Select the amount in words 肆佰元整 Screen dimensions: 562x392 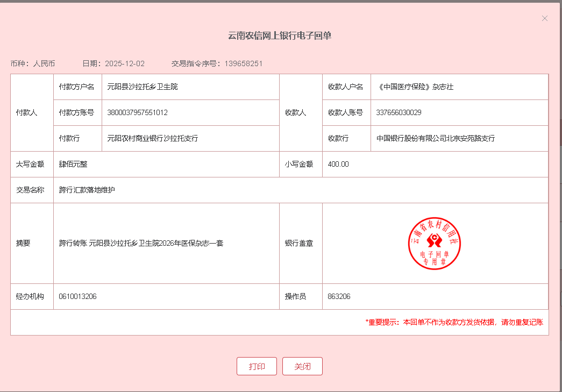(73, 164)
